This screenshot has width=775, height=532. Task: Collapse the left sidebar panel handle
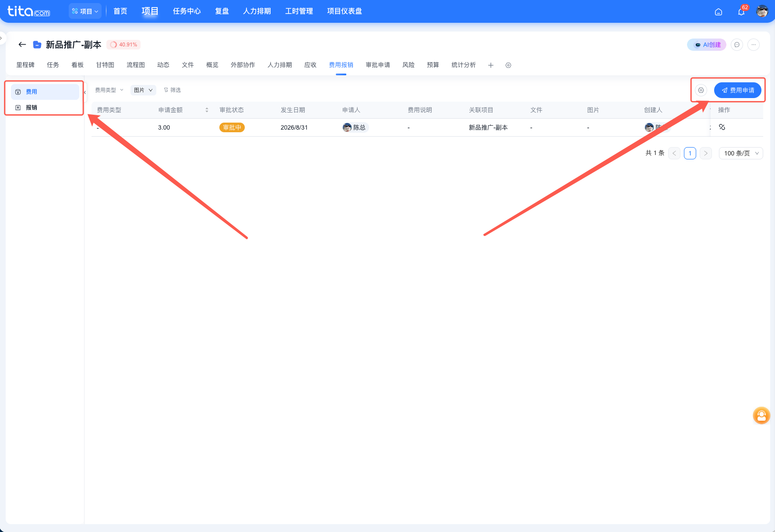[x=85, y=92]
